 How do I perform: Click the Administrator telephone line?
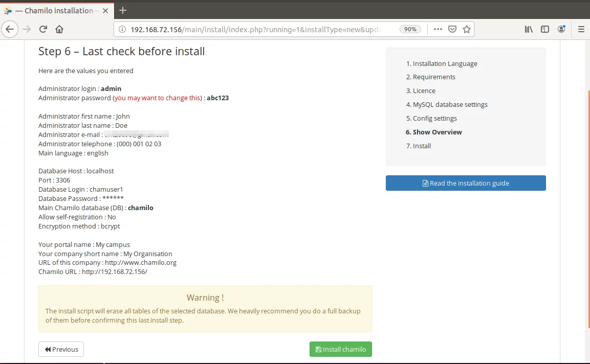[100, 144]
